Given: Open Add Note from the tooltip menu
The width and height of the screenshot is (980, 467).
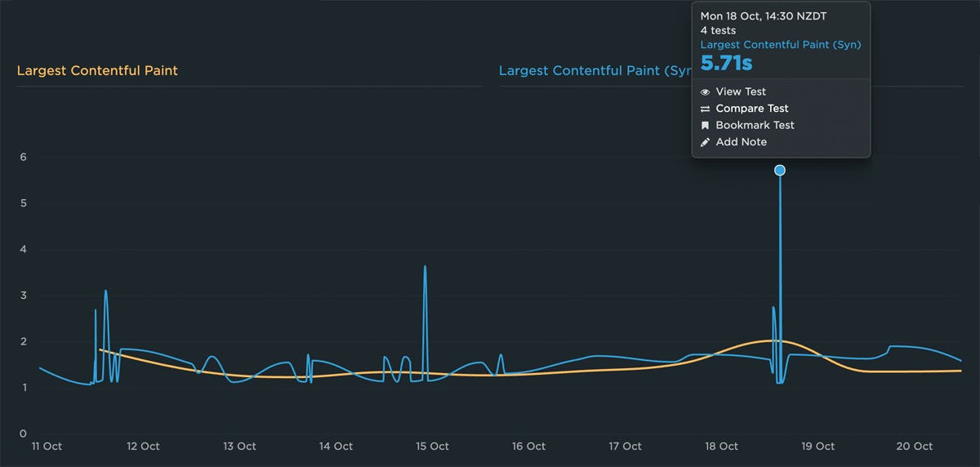Looking at the screenshot, I should tap(741, 142).
